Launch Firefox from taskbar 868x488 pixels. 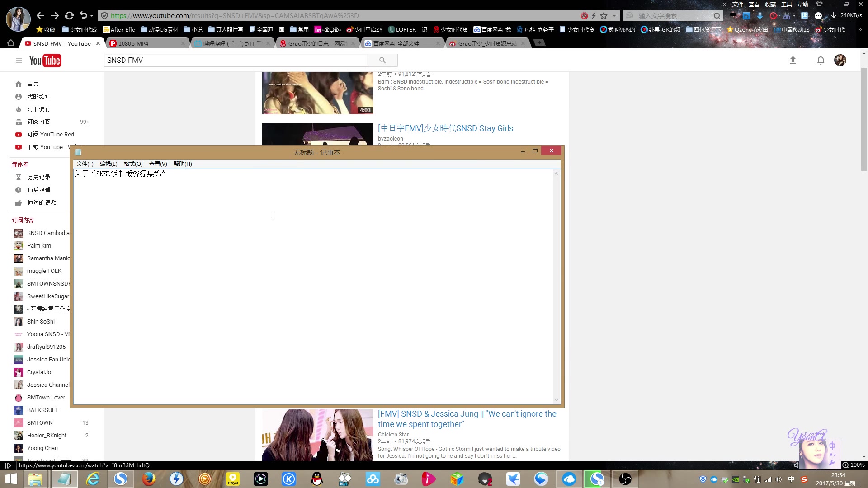[x=148, y=479]
